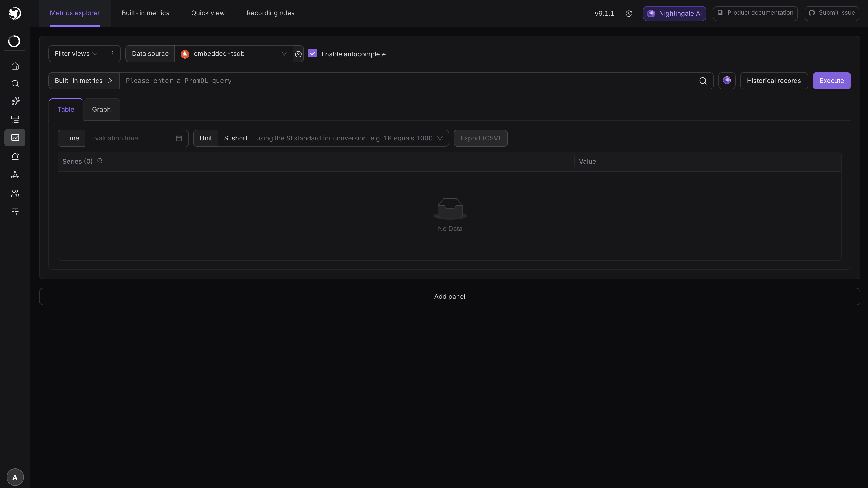This screenshot has width=868, height=488.
Task: Click the data source help icon
Action: [298, 54]
